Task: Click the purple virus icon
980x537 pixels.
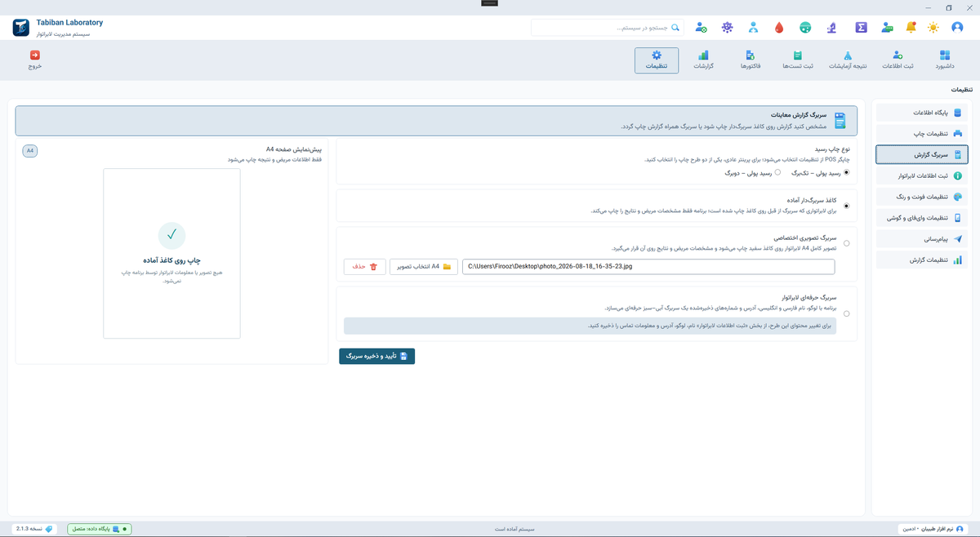Action: tap(727, 27)
